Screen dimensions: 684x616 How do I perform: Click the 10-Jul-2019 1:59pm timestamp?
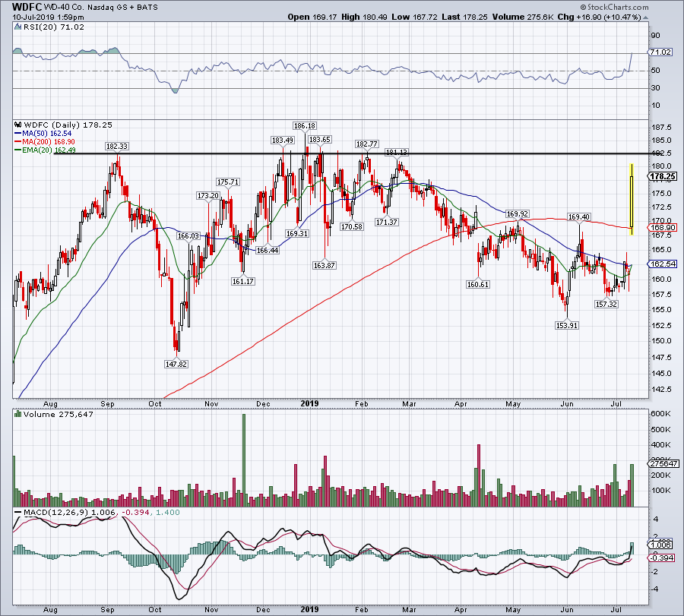pos(49,17)
